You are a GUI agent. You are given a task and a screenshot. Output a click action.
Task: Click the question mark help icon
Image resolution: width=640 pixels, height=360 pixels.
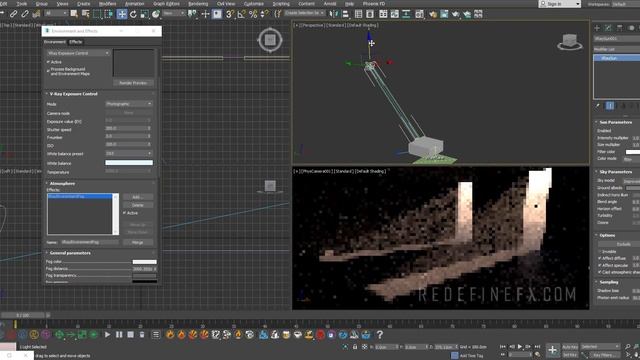click(x=380, y=335)
